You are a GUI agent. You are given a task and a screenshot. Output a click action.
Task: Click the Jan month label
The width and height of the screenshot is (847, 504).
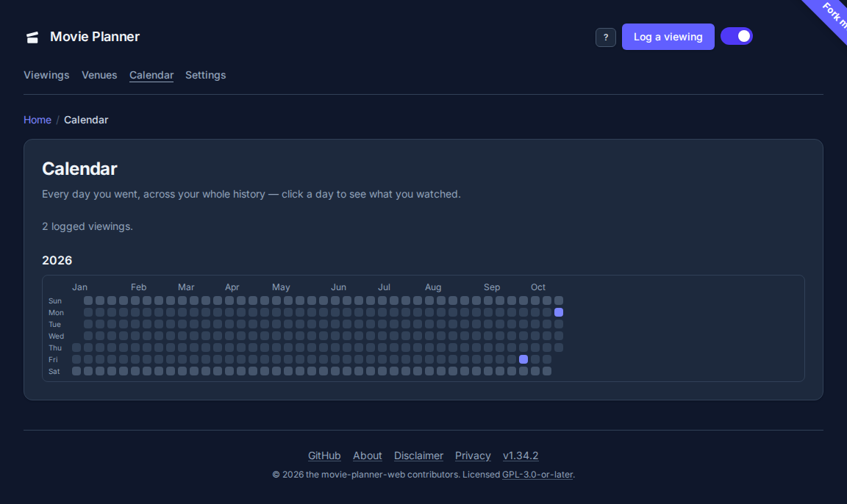[x=79, y=287]
